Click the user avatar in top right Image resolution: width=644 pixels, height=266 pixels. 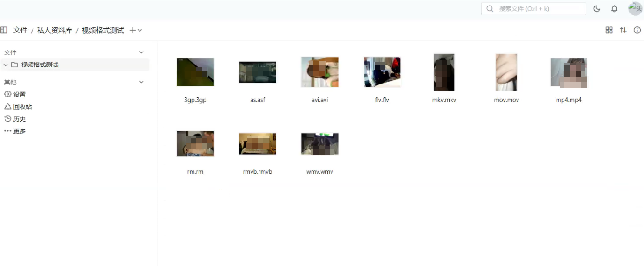coord(635,9)
